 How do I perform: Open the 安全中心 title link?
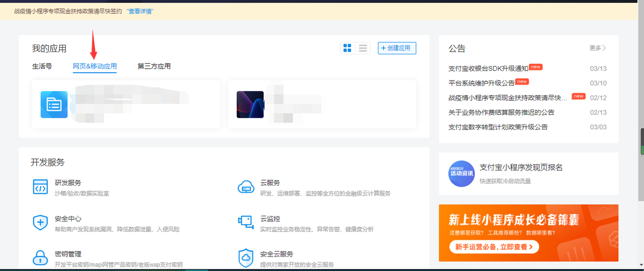(x=68, y=219)
